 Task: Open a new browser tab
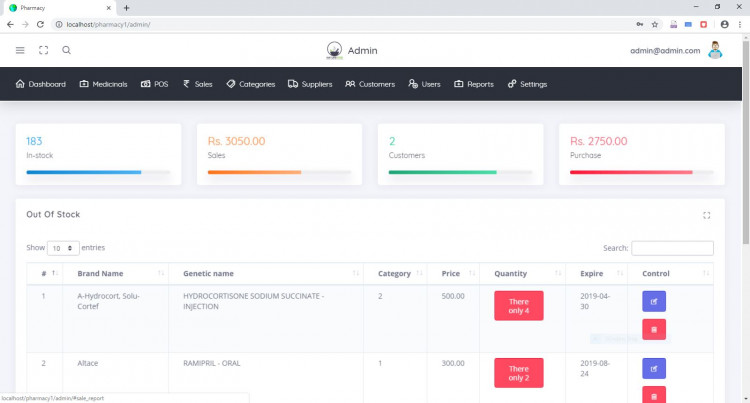click(126, 8)
